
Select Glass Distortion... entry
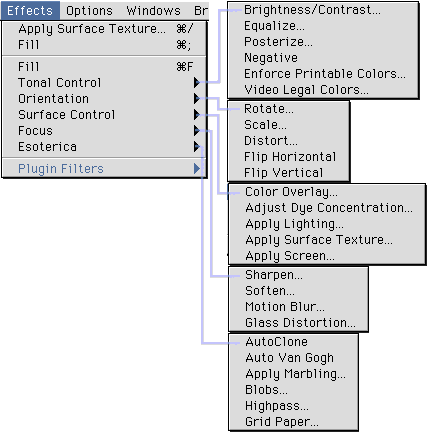click(300, 323)
